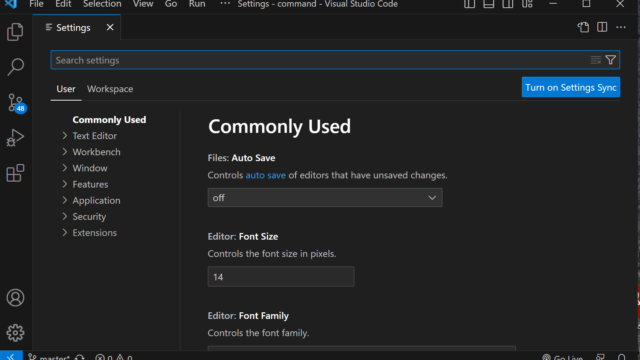Select Commonly Used in settings tree
The height and width of the screenshot is (360, 640).
pyautogui.click(x=109, y=120)
